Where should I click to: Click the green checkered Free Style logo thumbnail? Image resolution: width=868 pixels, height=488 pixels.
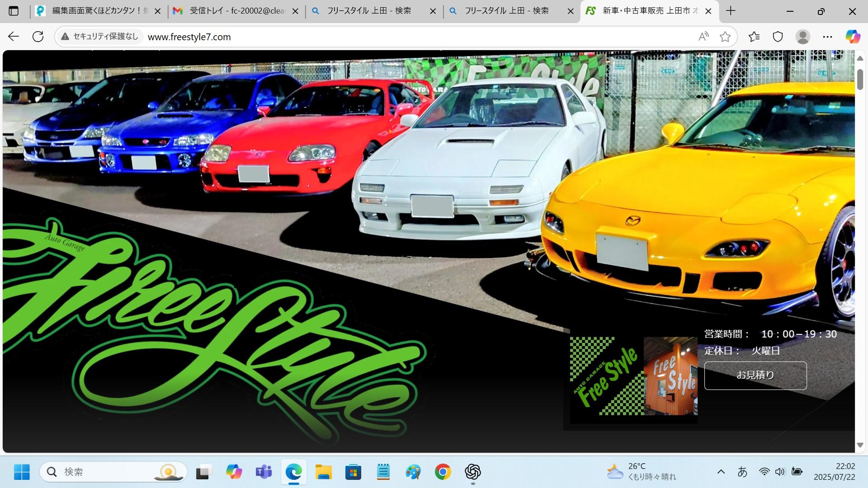coord(607,376)
